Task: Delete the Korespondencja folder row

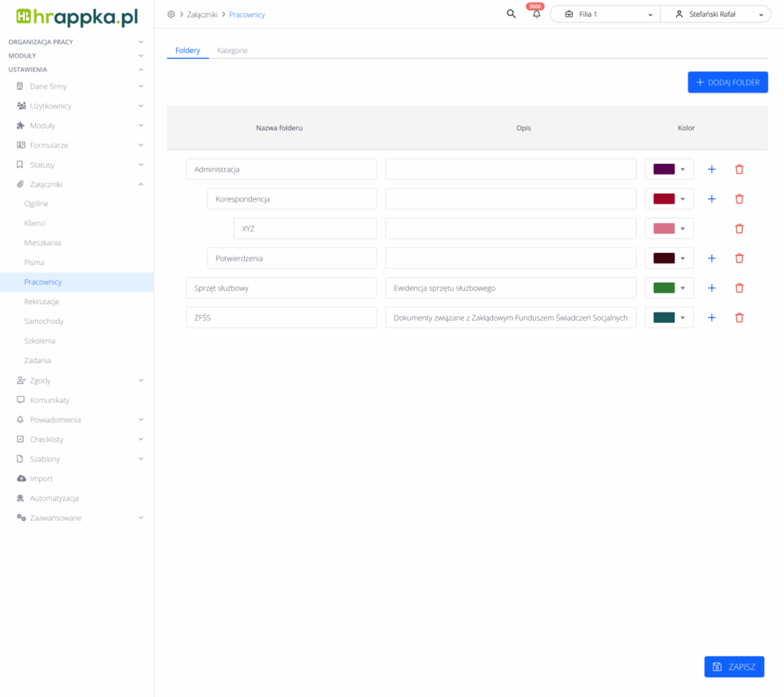Action: click(x=739, y=199)
